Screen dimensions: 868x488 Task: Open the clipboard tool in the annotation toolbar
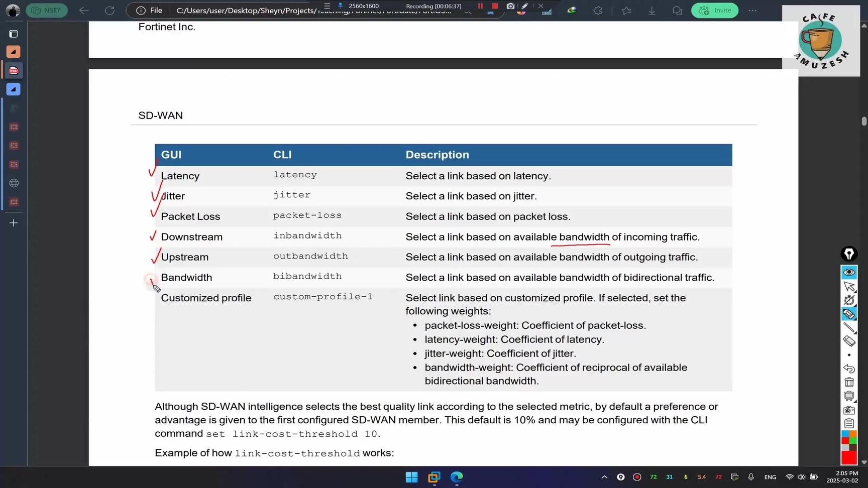(x=849, y=423)
